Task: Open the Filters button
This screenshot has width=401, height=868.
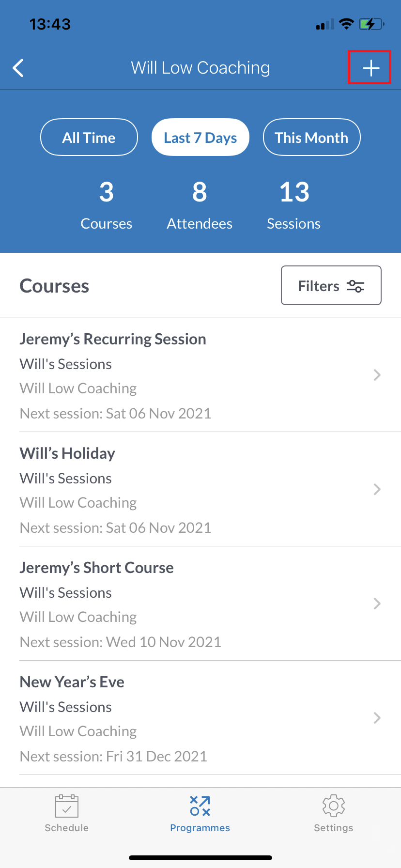Action: [331, 286]
